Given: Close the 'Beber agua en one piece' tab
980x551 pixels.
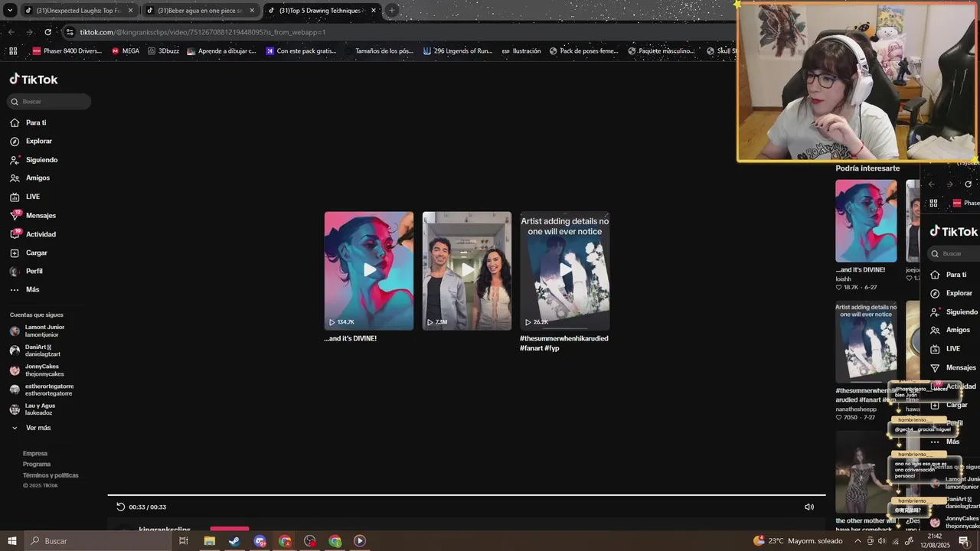Looking at the screenshot, I should point(252,11).
